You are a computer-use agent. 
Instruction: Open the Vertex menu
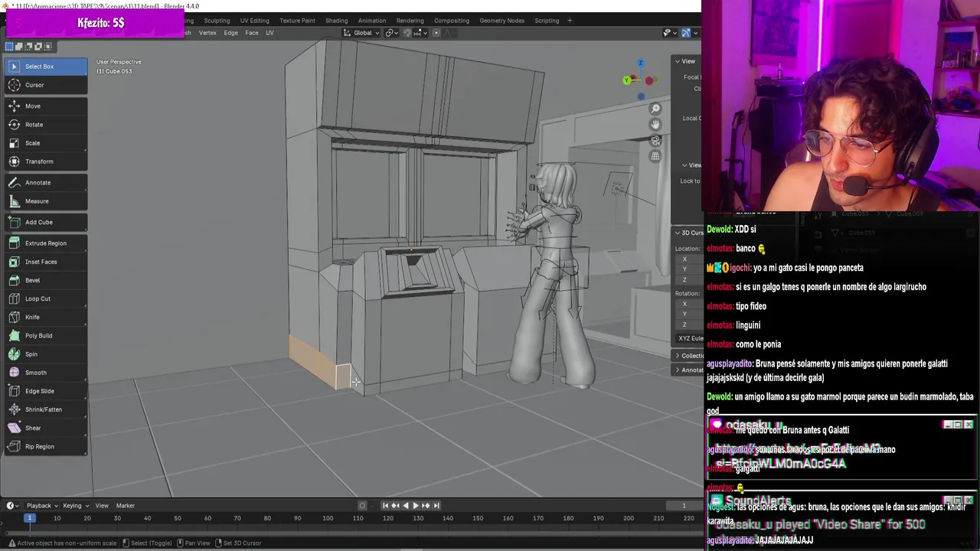click(x=207, y=33)
